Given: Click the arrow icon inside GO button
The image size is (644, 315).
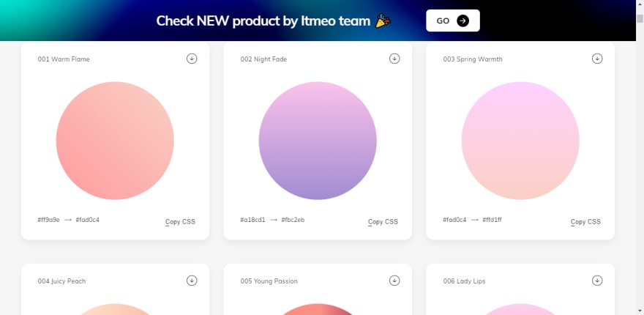Looking at the screenshot, I should pos(463,21).
